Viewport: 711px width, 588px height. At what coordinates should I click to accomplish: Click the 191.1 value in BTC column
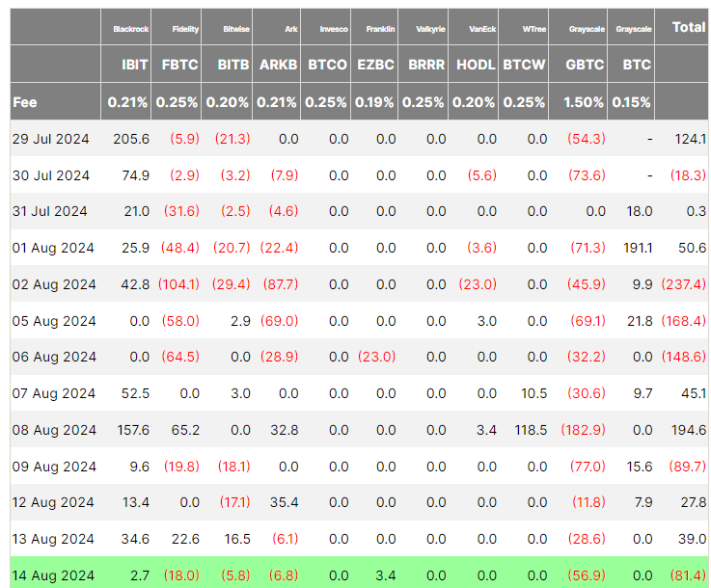[637, 248]
